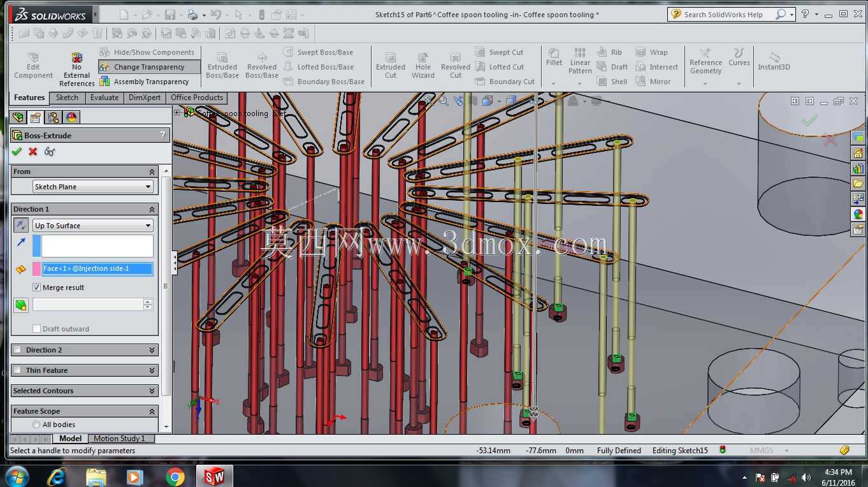This screenshot has width=868, height=487.
Task: Click Revolved Boss/Base tool
Action: click(262, 66)
